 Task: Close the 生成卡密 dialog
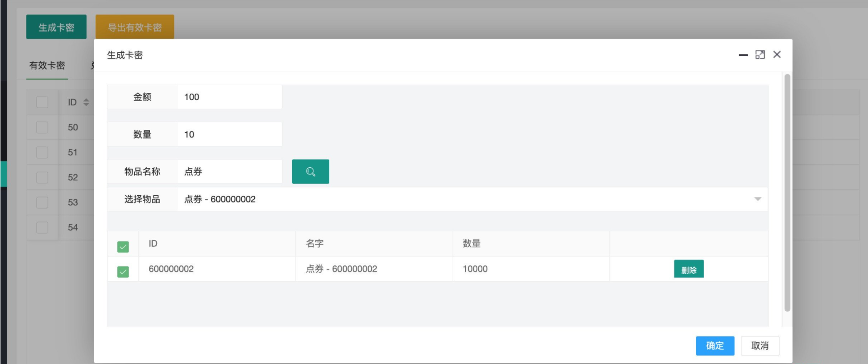[777, 55]
